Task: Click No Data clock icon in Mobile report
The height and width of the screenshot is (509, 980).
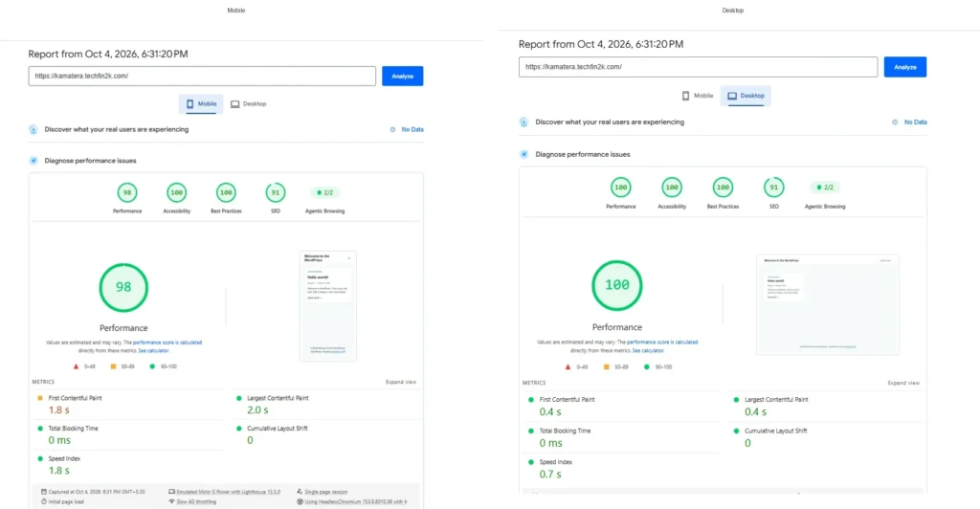Action: 392,129
